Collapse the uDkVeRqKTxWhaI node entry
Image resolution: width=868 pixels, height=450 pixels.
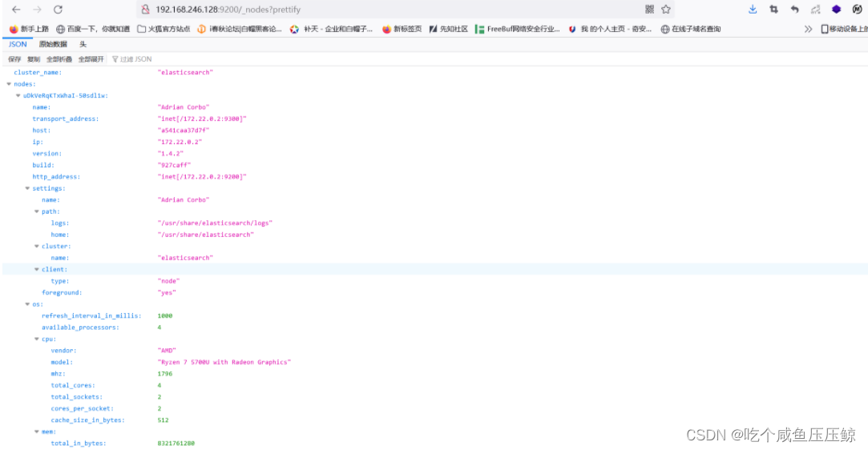click(x=18, y=95)
